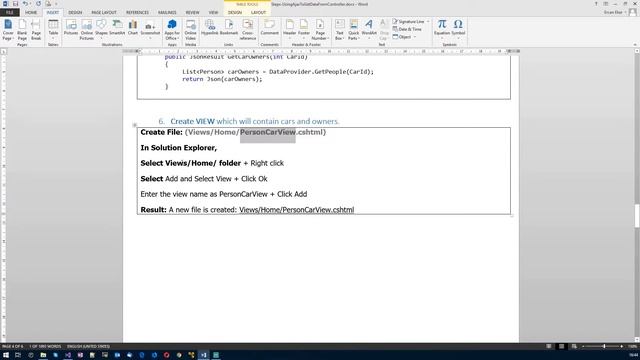Open Word Help question mark
This screenshot has height=360, width=640.
[x=596, y=4]
